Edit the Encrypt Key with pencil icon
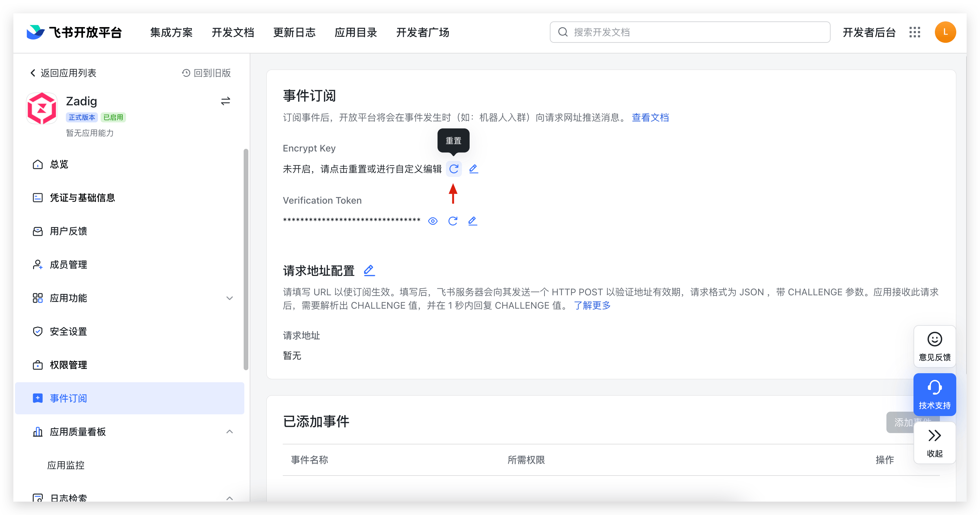This screenshot has width=980, height=515. click(473, 169)
